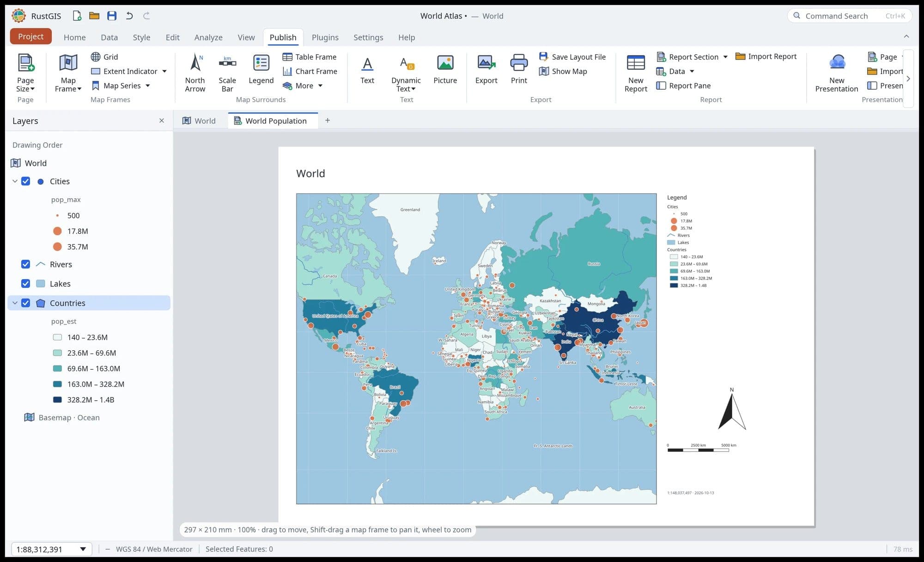This screenshot has height=562, width=924.
Task: Collapse the Countries layer legend
Action: (15, 303)
